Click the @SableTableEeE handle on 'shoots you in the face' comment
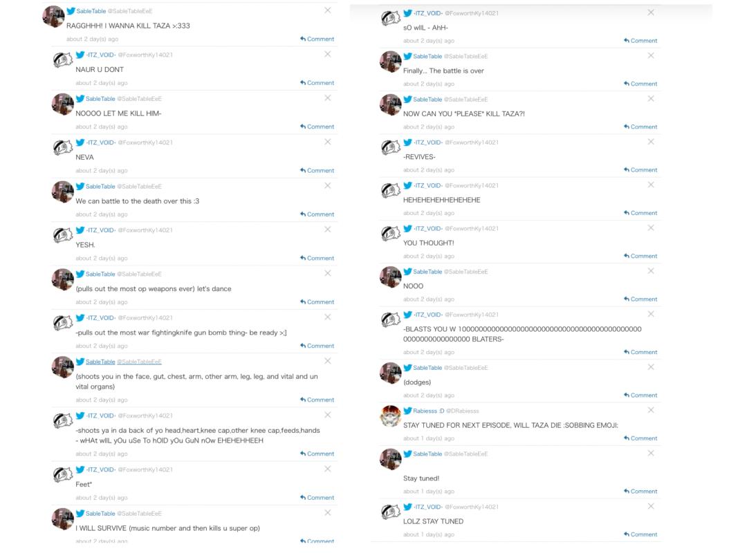The image size is (747, 560). point(139,362)
